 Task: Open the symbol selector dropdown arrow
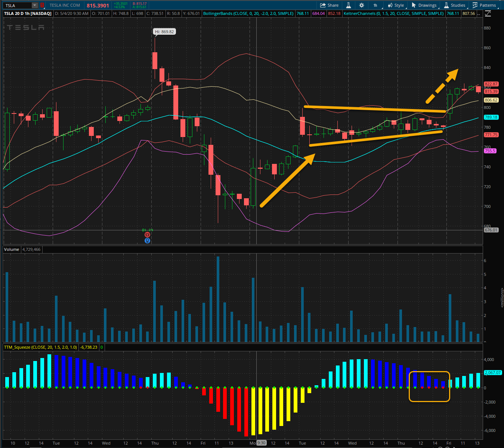point(35,5)
